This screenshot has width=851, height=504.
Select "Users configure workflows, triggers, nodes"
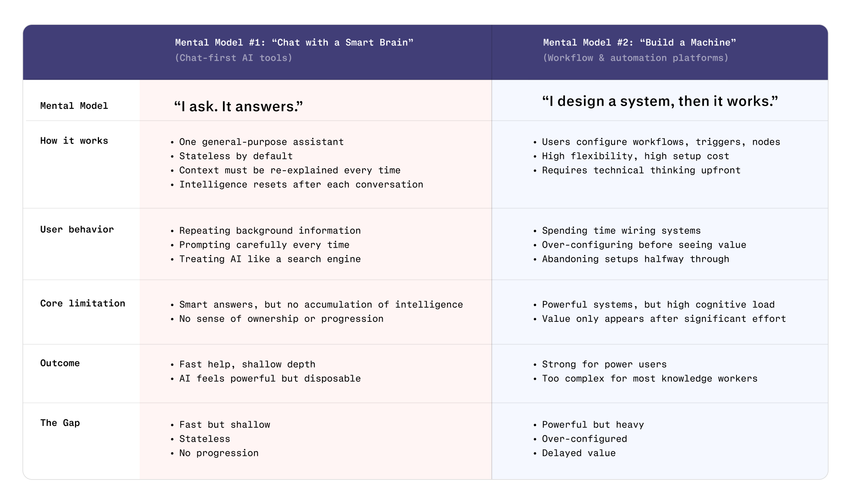click(x=661, y=142)
